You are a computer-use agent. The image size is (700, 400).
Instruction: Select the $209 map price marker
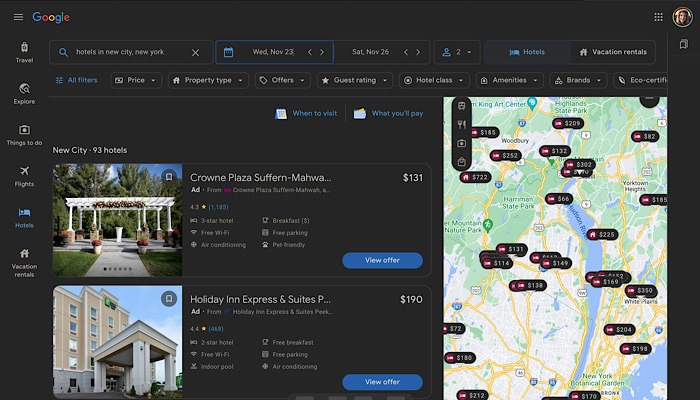(x=567, y=124)
